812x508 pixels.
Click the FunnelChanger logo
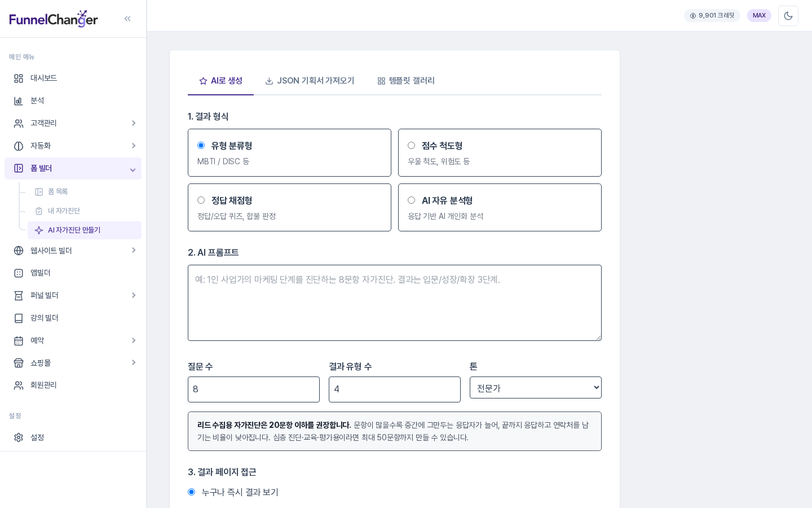coord(54,19)
